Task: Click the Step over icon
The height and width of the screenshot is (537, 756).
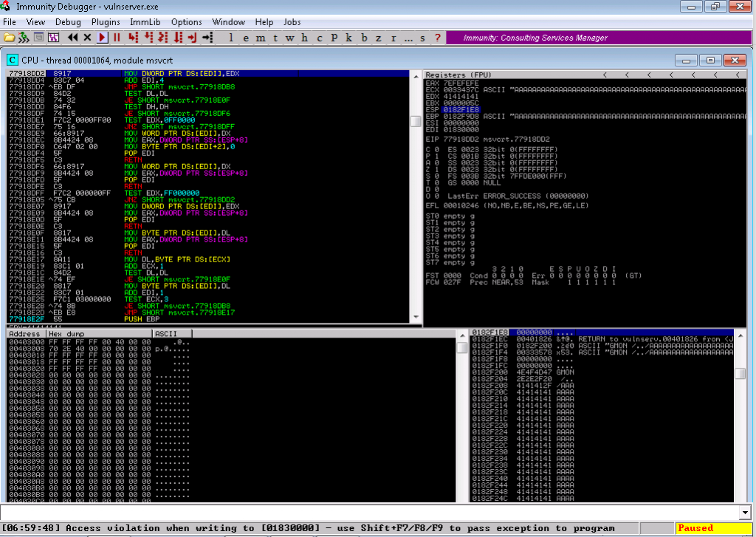Action: (148, 37)
